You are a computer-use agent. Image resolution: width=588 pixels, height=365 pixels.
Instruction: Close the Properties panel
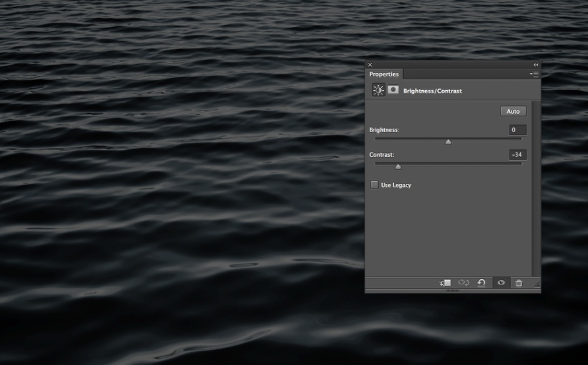370,65
